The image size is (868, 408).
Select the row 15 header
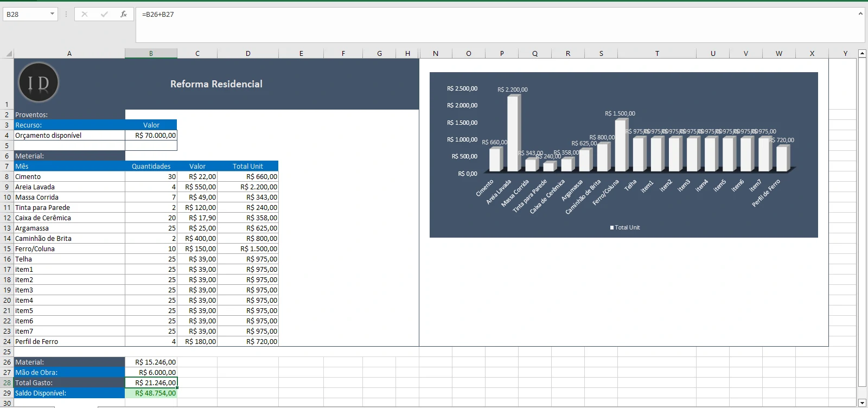(x=7, y=248)
